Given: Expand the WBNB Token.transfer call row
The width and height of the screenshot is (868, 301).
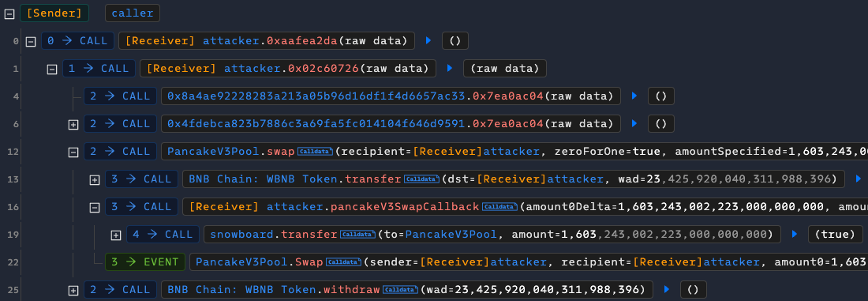Looking at the screenshot, I should 94,179.
